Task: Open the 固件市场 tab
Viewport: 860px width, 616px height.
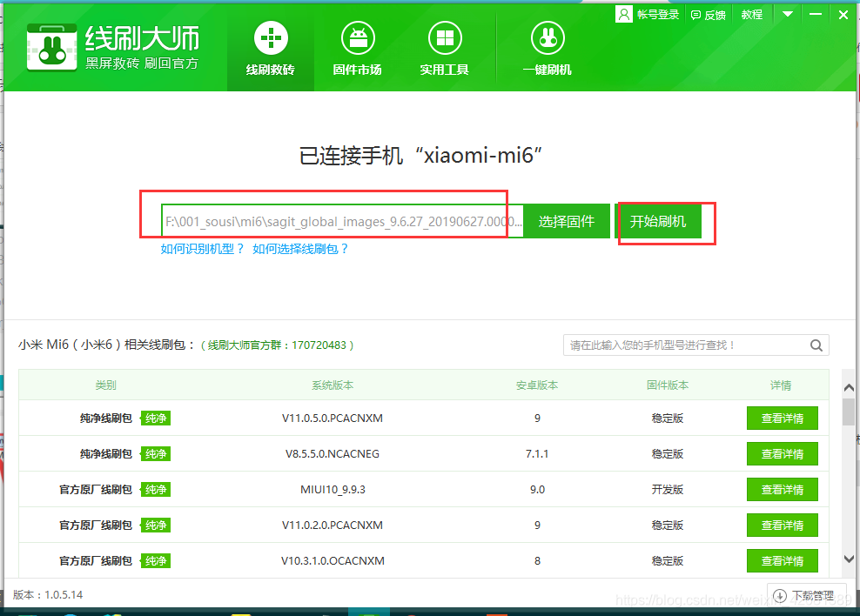Action: tap(357, 48)
